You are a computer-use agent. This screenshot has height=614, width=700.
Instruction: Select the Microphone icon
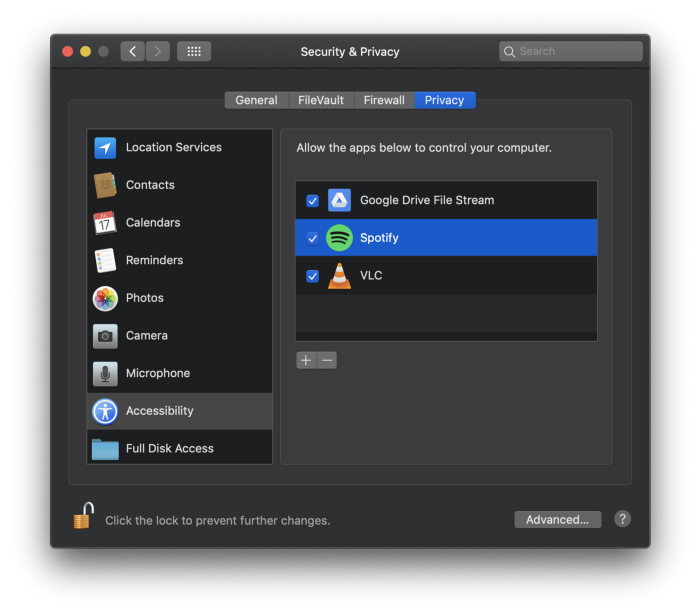pyautogui.click(x=105, y=373)
